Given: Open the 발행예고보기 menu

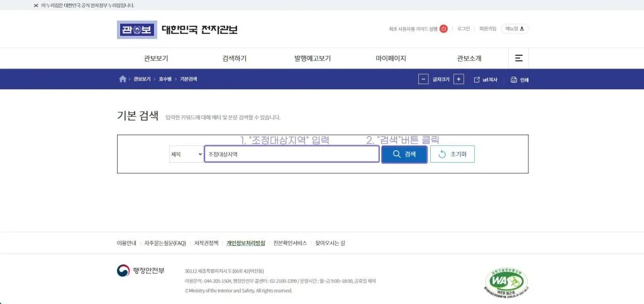Looking at the screenshot, I should [313, 58].
